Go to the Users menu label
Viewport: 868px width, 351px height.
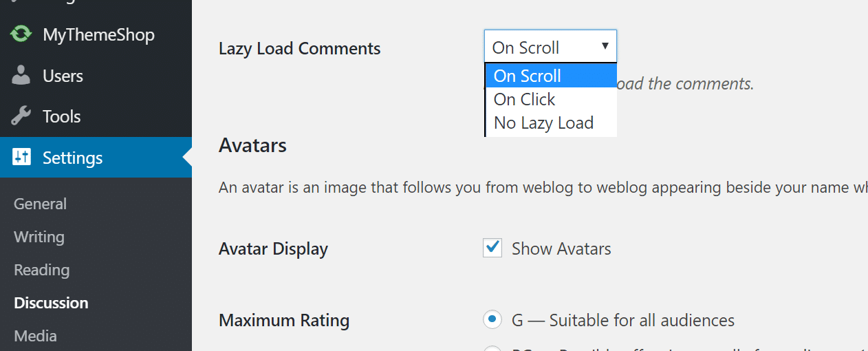tap(63, 76)
